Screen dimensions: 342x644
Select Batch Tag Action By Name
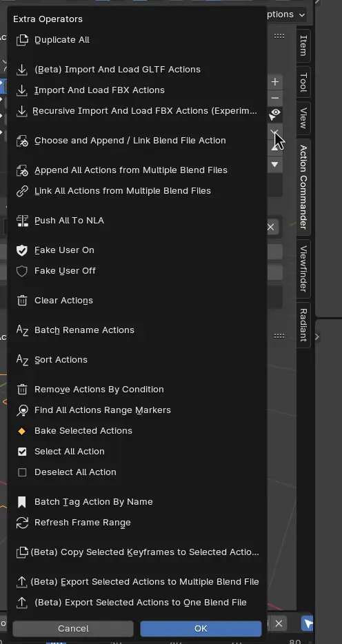click(x=137, y=502)
